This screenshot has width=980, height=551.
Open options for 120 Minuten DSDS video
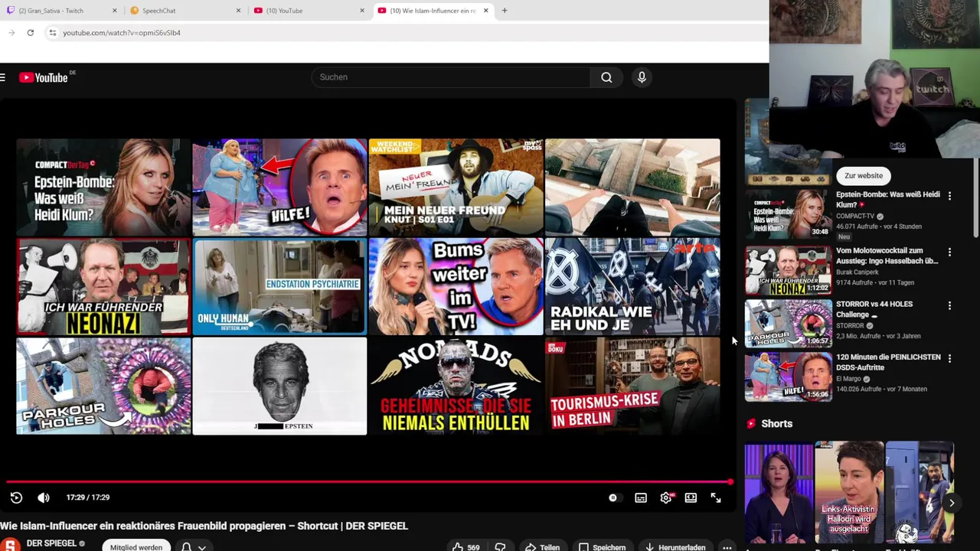tap(949, 358)
